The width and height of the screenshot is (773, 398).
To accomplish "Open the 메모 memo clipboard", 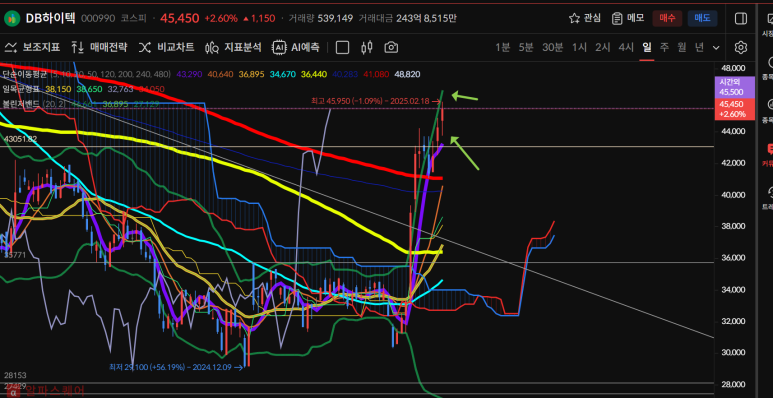I will (x=628, y=18).
